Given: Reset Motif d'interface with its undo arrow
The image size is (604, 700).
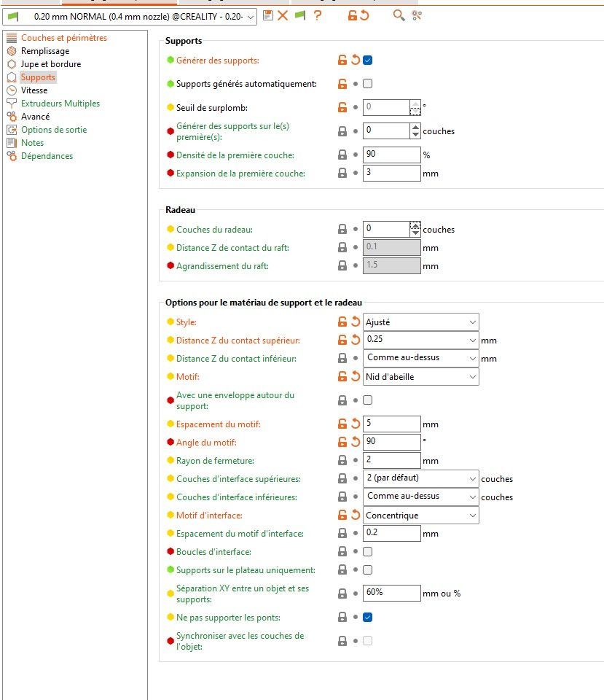Looking at the screenshot, I should [x=356, y=516].
